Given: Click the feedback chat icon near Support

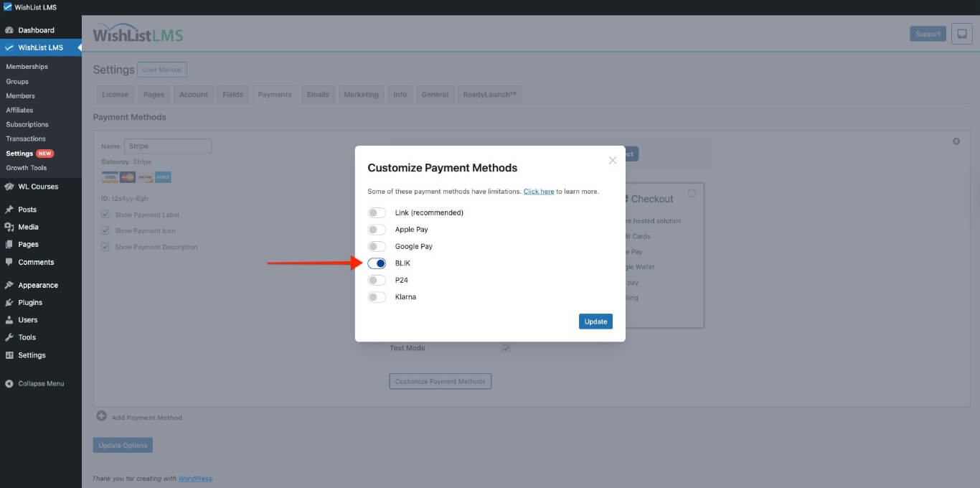Looking at the screenshot, I should [x=961, y=33].
